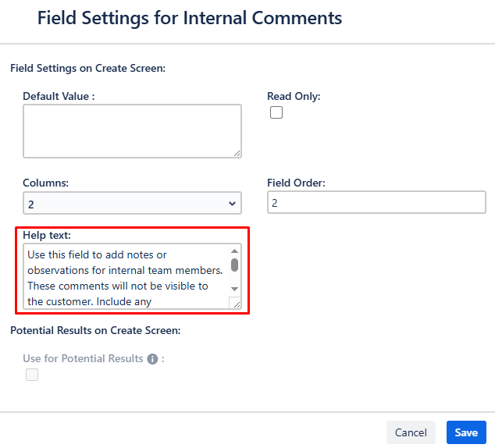Image resolution: width=495 pixels, height=448 pixels.
Task: Click the Help text scrollbar down arrow
Action: (234, 289)
